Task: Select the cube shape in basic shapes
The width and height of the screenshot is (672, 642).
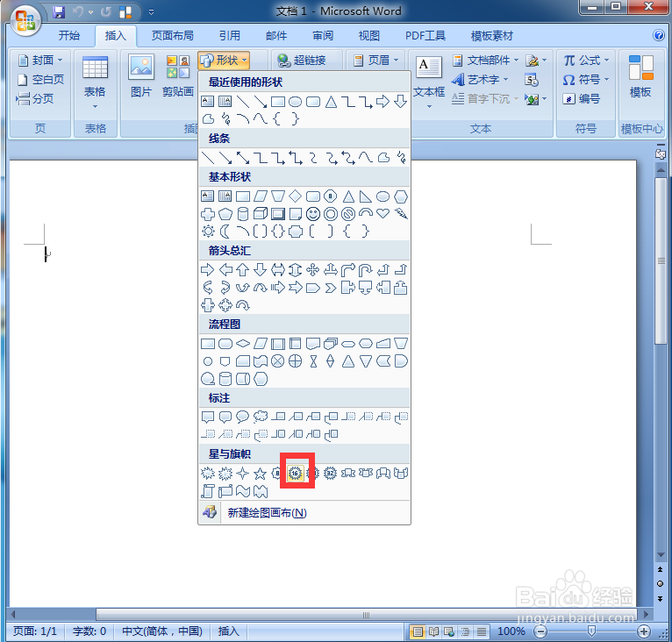Action: [x=261, y=214]
